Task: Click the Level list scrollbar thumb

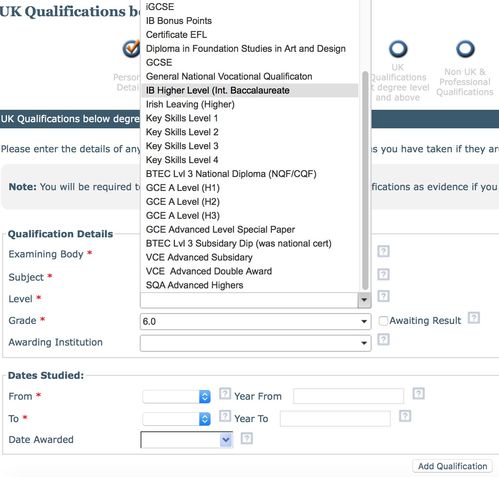Action: [365, 180]
